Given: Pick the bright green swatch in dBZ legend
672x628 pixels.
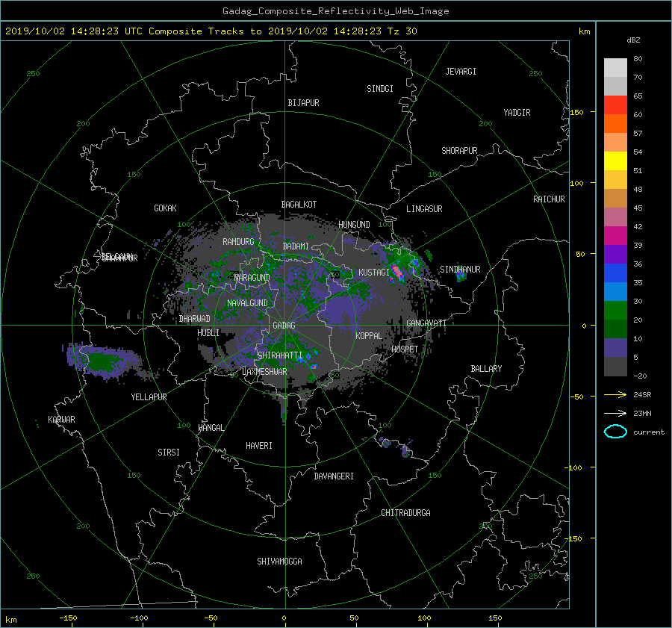Looking at the screenshot, I should (615, 310).
